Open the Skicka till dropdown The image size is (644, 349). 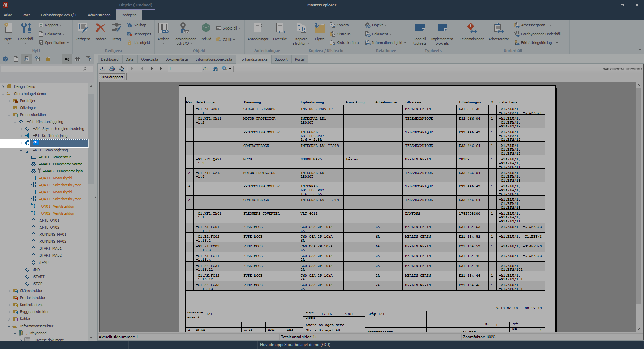228,28
